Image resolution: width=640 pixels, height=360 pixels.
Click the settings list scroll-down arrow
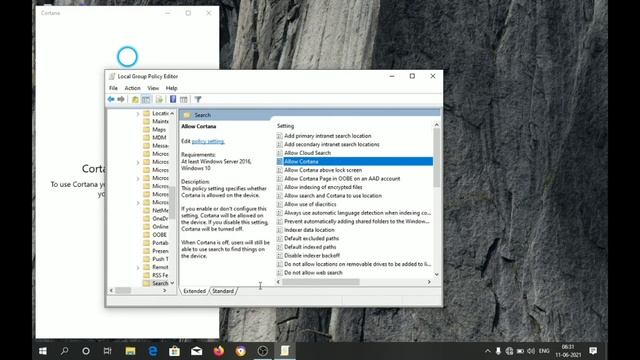436,274
